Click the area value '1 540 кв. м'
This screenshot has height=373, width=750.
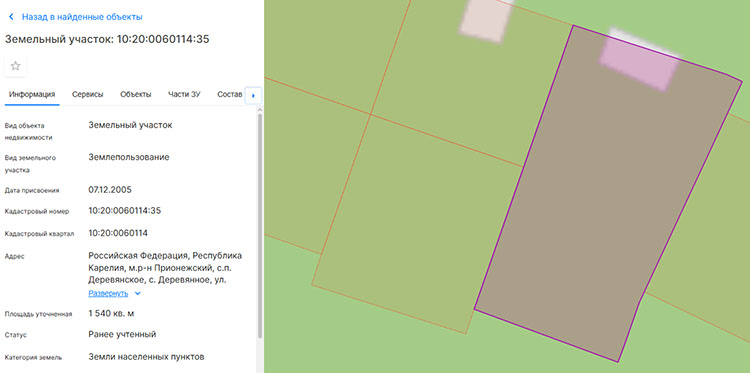point(111,313)
